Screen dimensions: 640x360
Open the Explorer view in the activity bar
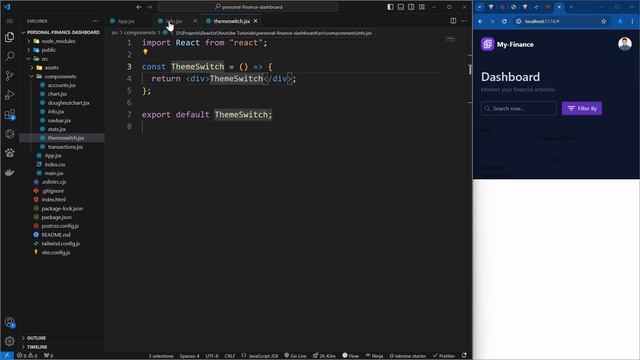click(x=9, y=37)
